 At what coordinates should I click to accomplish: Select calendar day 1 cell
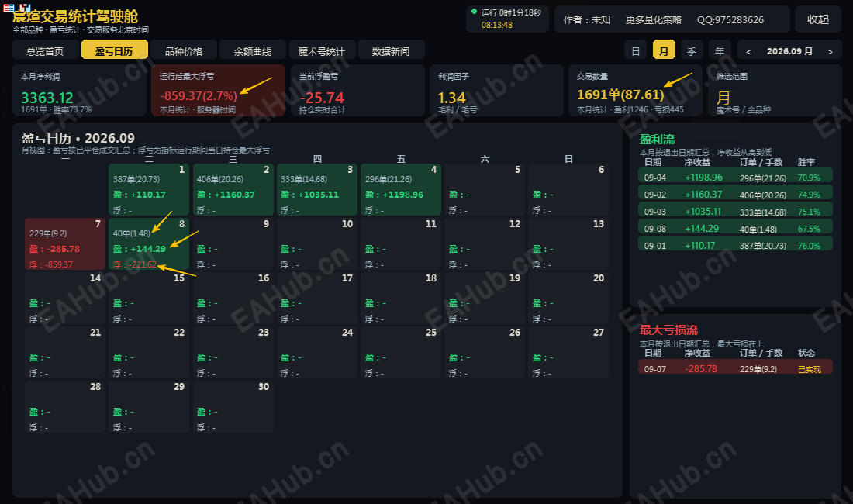149,189
